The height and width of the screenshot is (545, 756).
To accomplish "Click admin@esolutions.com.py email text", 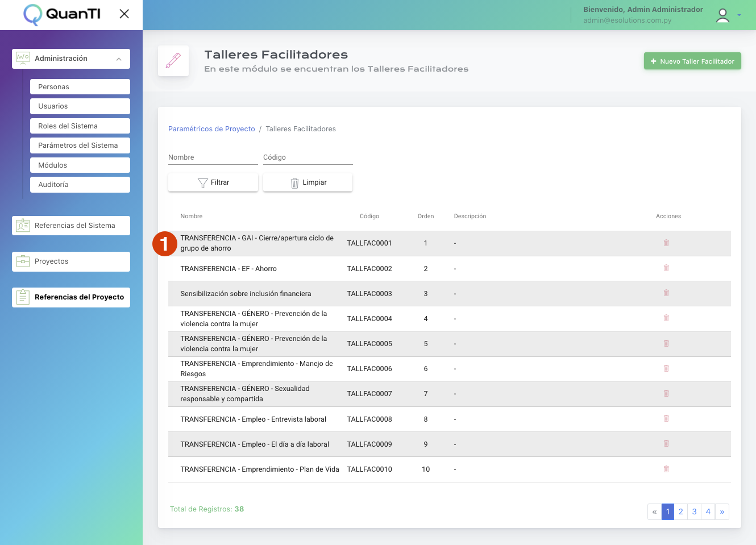I will 627,20.
